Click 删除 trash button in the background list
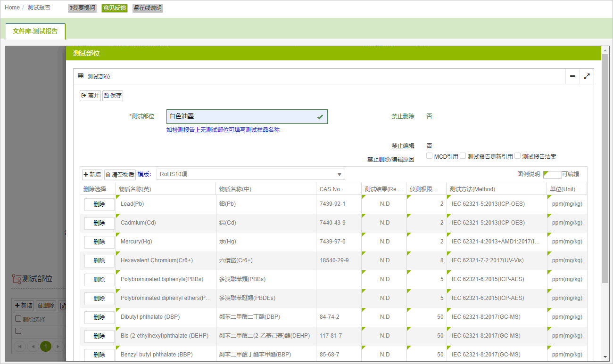613x364 pixels. [x=46, y=306]
